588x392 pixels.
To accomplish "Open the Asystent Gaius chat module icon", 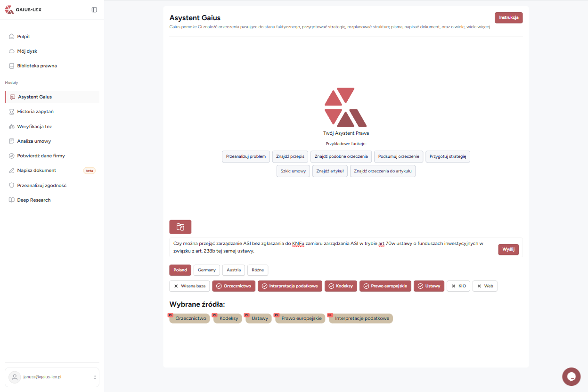I will pyautogui.click(x=11, y=97).
